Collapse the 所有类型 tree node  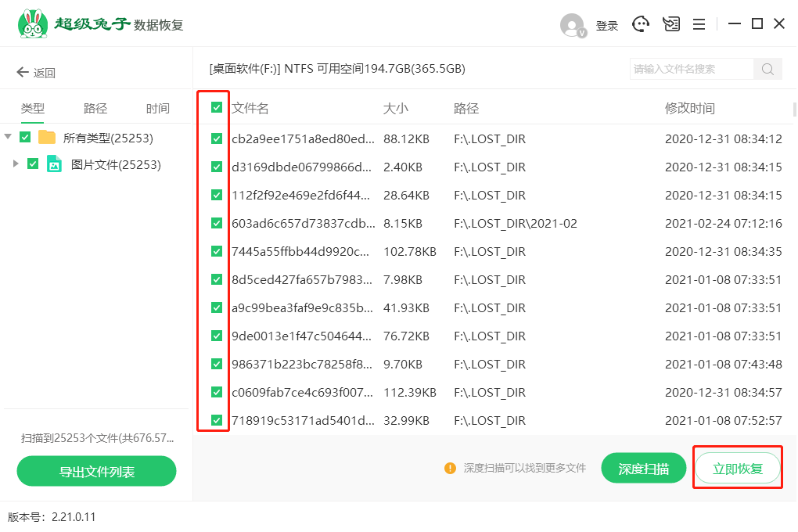[8, 138]
